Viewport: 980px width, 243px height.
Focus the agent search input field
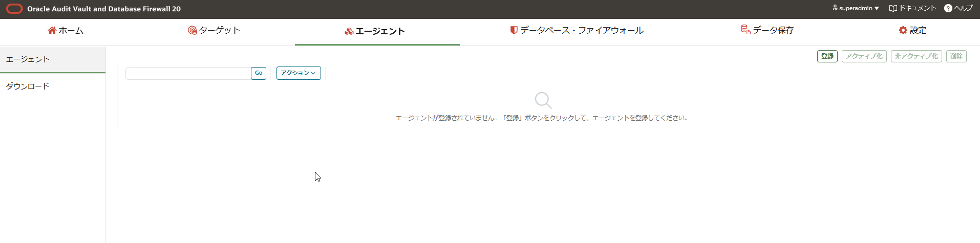pos(188,73)
